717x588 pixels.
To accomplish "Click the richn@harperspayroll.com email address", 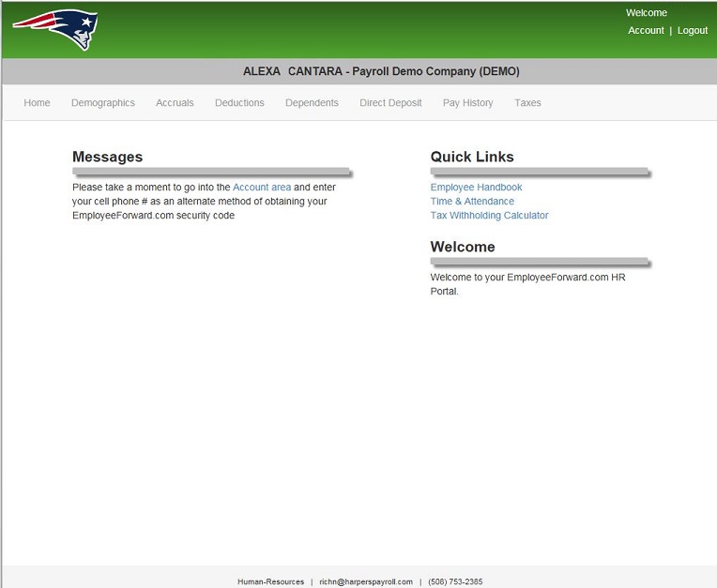I will point(365,581).
